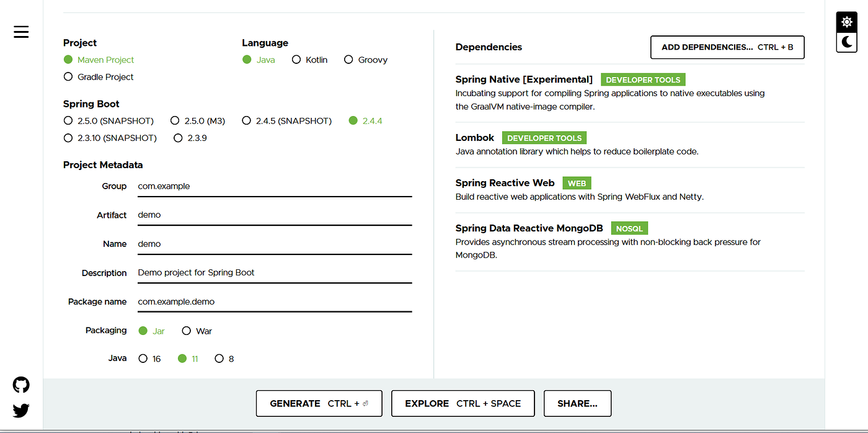Click the Language heading
Image resolution: width=868 pixels, height=433 pixels.
(x=265, y=43)
